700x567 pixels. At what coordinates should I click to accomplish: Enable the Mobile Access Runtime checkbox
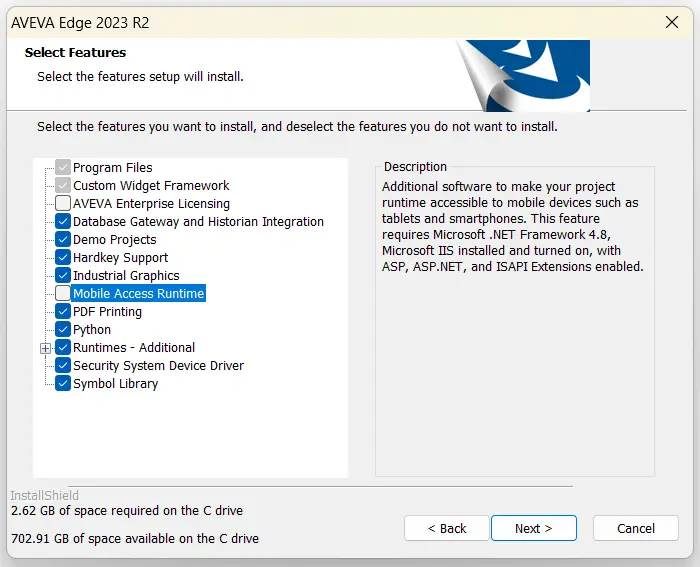[63, 293]
